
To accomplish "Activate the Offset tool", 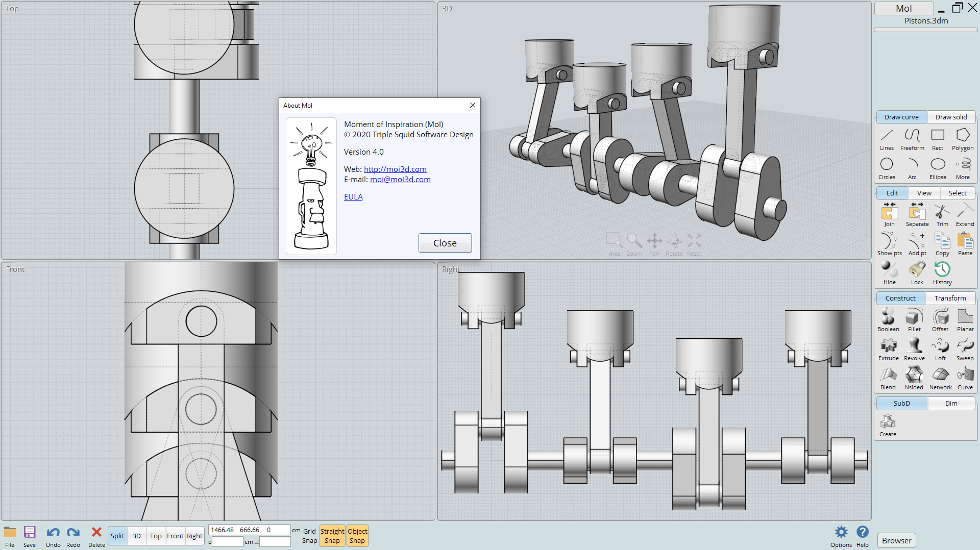I will [940, 320].
